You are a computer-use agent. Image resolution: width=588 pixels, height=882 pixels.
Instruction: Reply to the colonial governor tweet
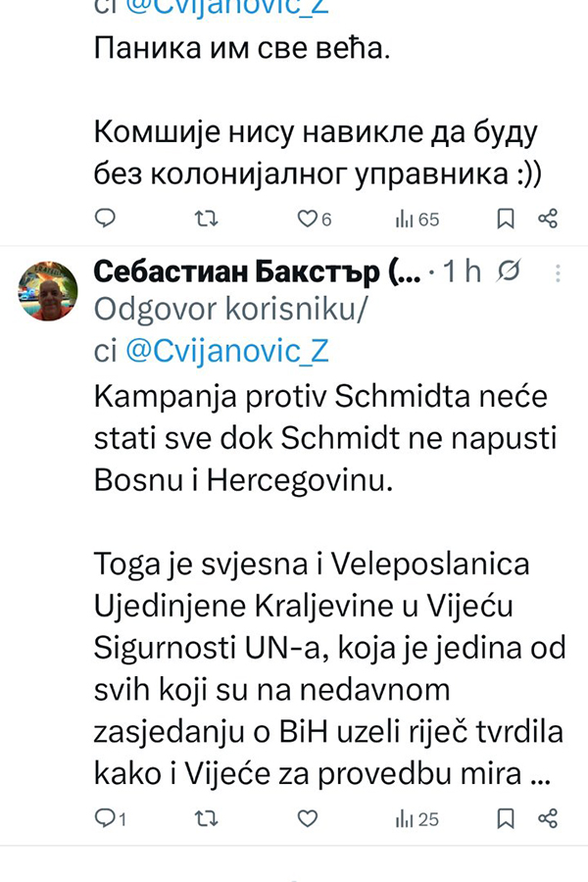click(105, 219)
